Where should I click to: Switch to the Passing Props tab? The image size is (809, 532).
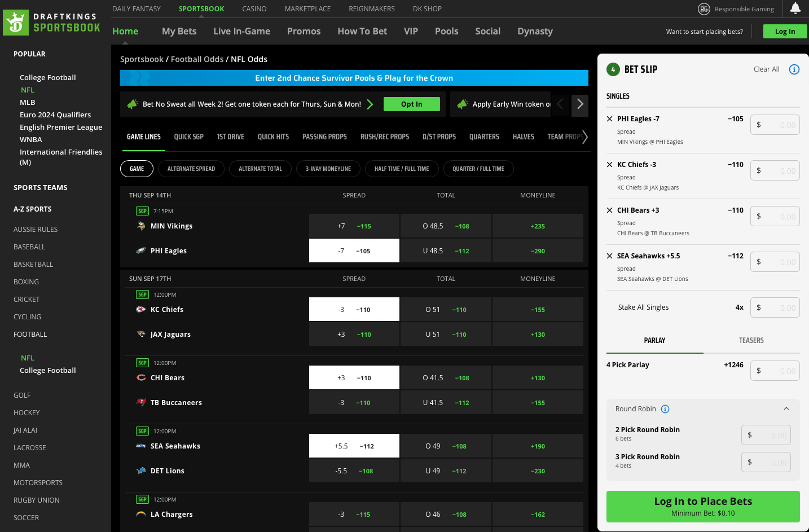(324, 137)
